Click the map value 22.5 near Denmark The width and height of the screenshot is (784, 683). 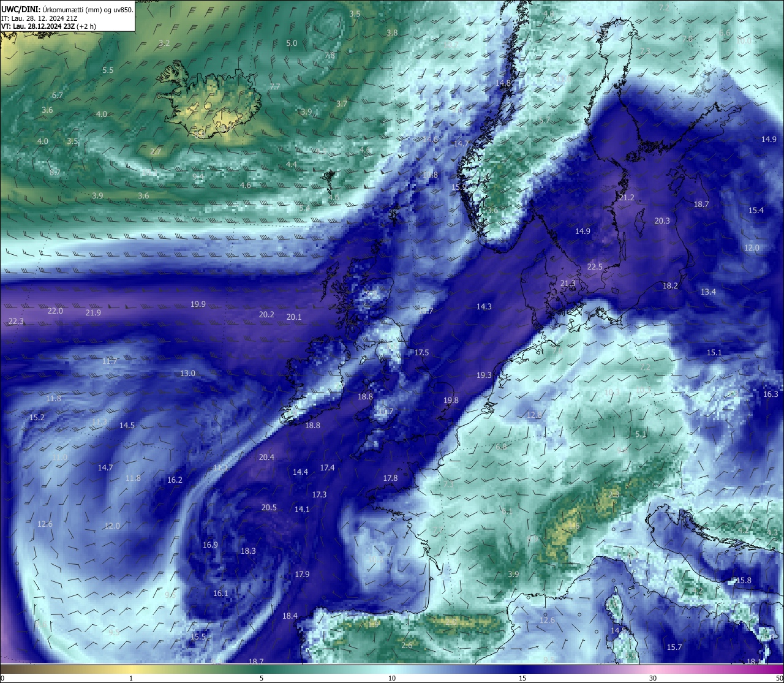pyautogui.click(x=595, y=267)
